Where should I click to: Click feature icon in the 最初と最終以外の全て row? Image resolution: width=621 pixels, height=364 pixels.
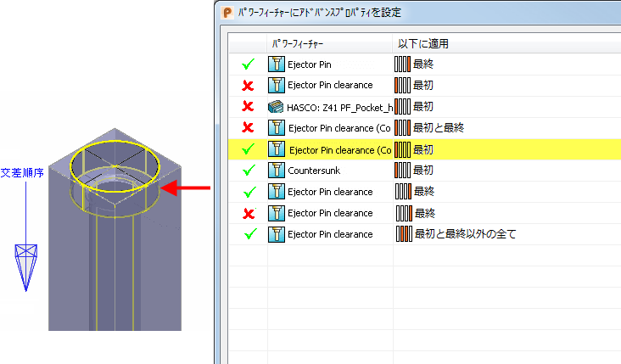click(277, 234)
